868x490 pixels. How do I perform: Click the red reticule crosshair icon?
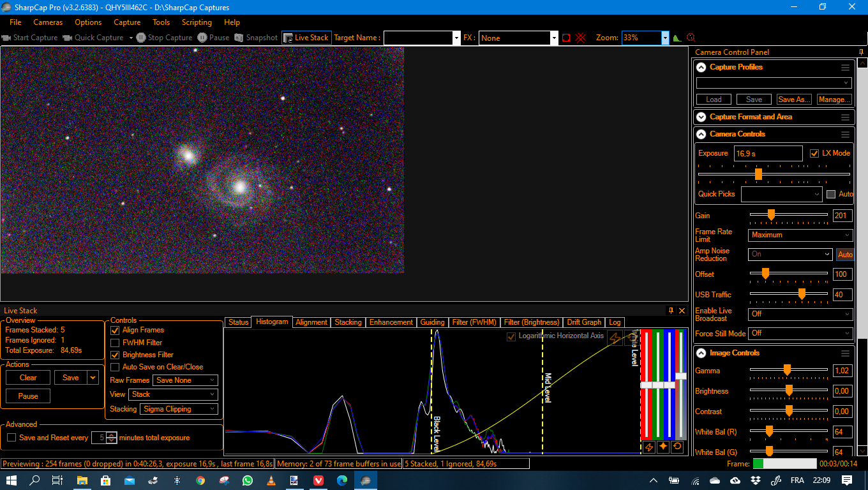(581, 38)
